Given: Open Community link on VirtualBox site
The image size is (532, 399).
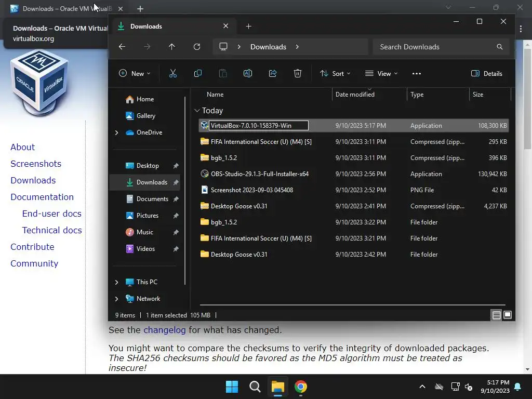Looking at the screenshot, I should [34, 263].
